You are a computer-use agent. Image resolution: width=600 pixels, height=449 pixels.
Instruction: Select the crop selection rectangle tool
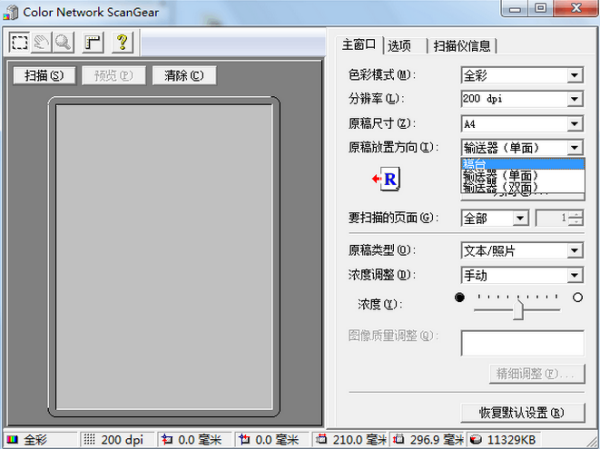click(20, 42)
